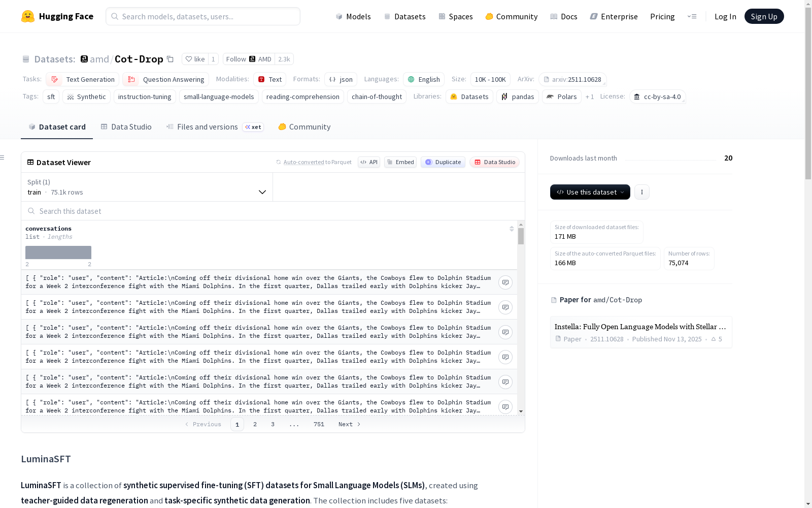
Task: Open the three-dot options next to Use this dataset
Action: click(642, 192)
